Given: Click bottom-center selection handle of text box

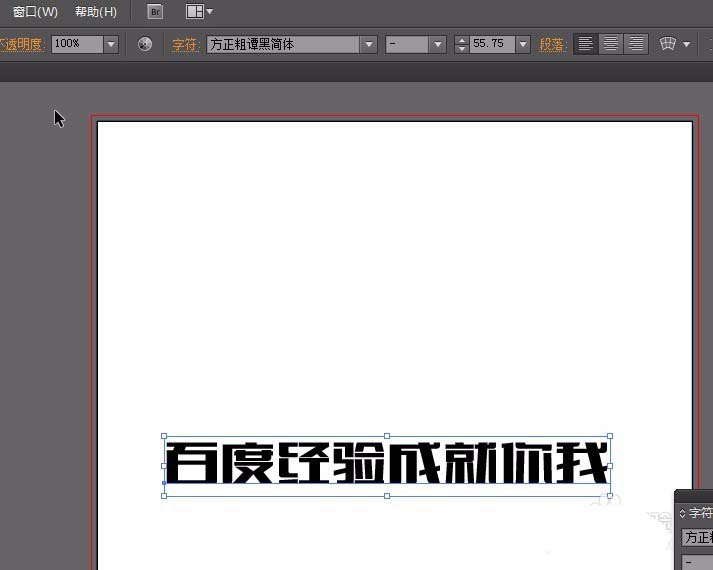Looking at the screenshot, I should pyautogui.click(x=387, y=496).
